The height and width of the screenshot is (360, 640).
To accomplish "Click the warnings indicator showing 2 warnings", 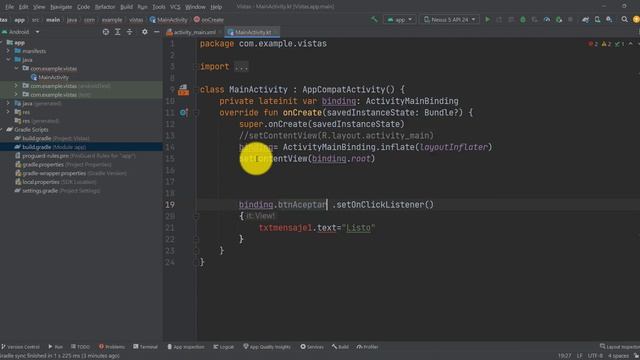I will (606, 44).
